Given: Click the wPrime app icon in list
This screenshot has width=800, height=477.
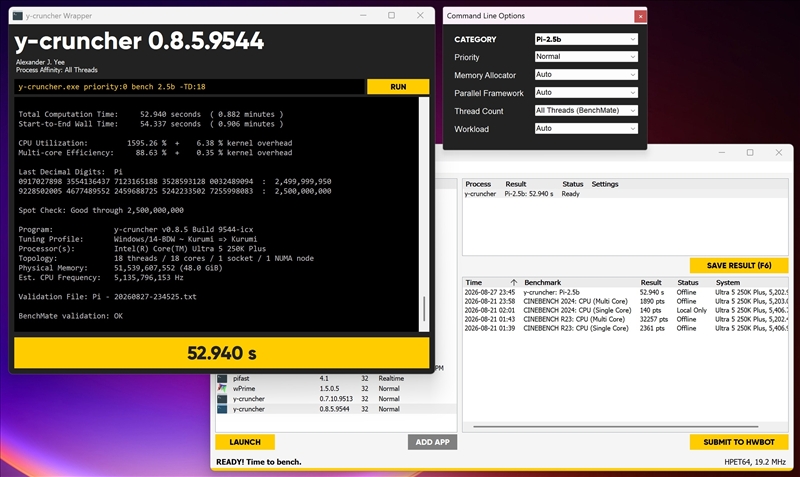Looking at the screenshot, I should (222, 388).
